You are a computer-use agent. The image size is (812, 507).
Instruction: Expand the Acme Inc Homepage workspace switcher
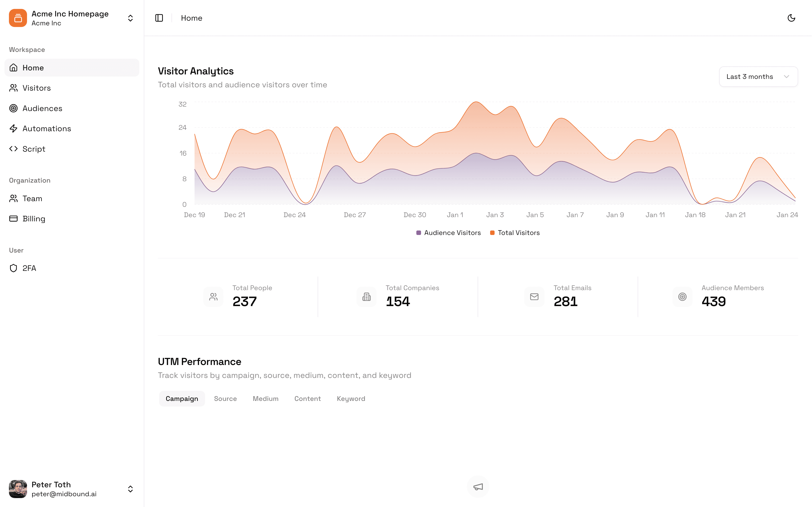(130, 18)
